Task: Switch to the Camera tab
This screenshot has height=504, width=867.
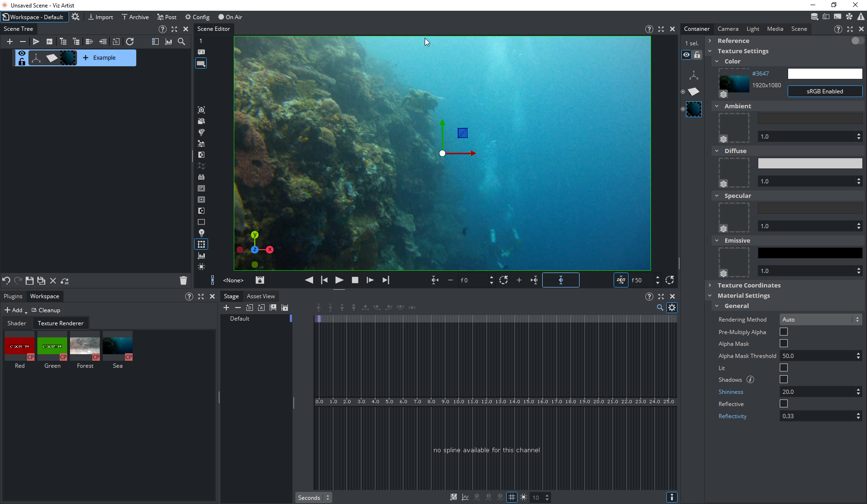Action: [x=727, y=29]
